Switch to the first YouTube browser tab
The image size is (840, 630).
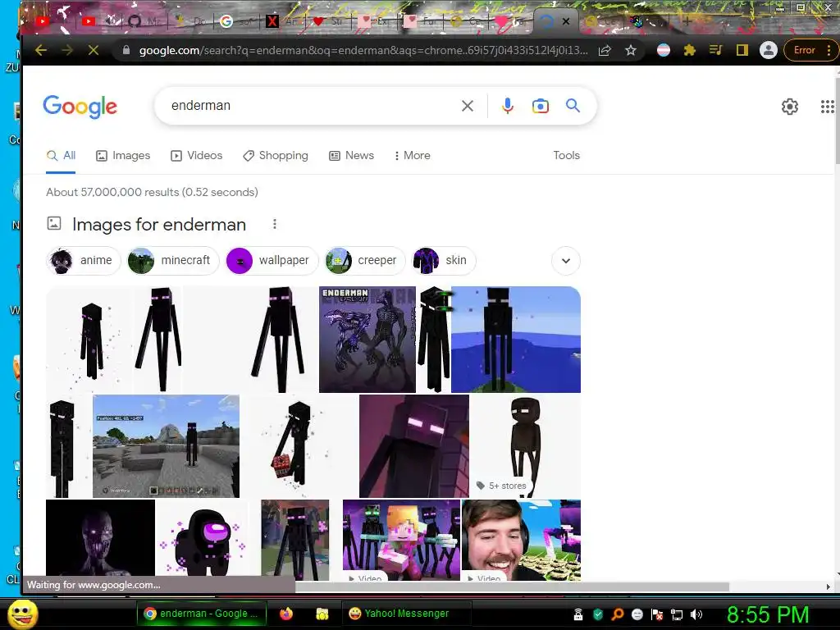(43, 21)
